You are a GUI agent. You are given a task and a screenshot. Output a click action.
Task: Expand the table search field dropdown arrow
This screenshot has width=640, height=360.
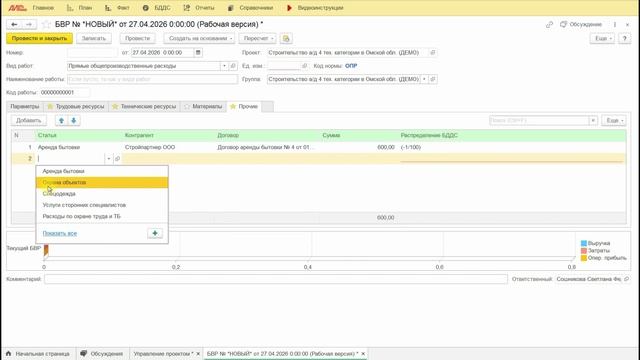coord(593,120)
